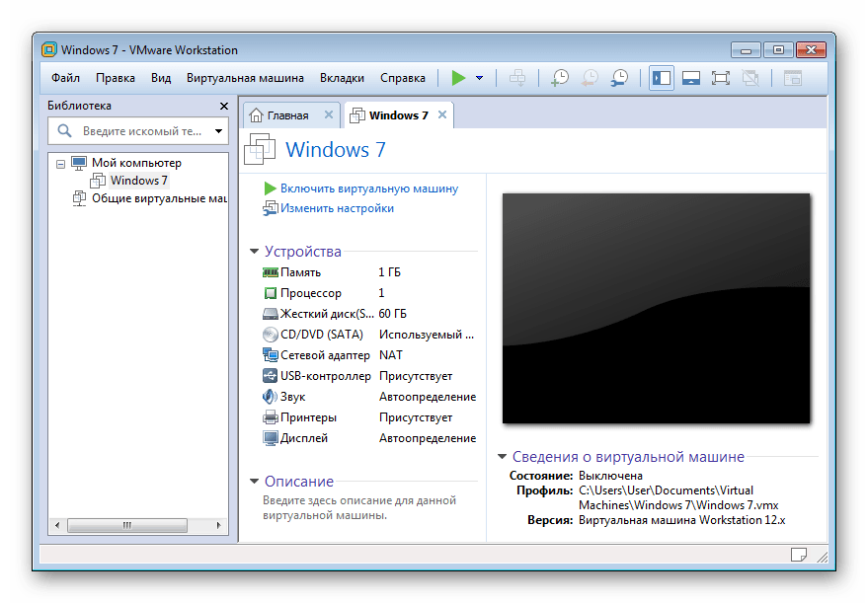This screenshot has height=603, width=868.
Task: Click the 1 ГБ memory value
Action: tap(390, 272)
